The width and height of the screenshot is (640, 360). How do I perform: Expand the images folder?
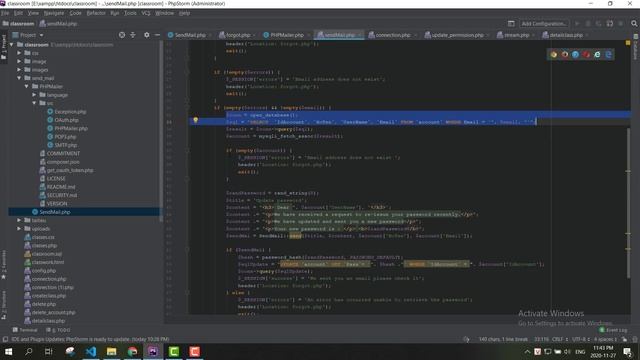coord(19,70)
